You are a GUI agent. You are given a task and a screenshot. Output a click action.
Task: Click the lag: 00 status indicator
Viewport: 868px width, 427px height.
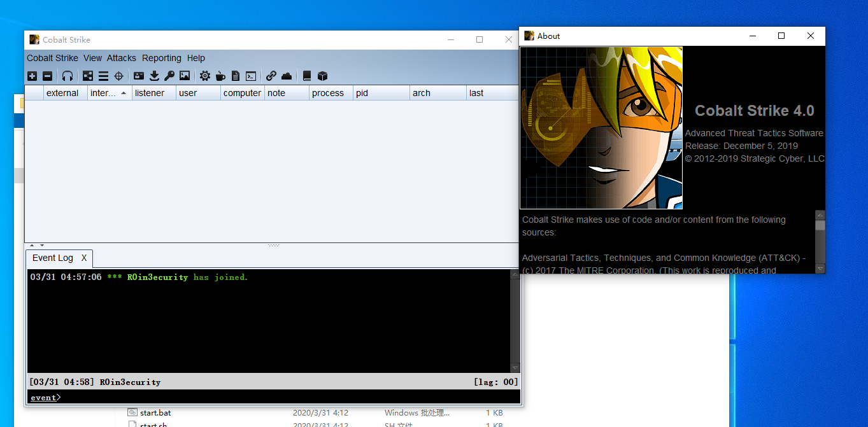pos(495,382)
